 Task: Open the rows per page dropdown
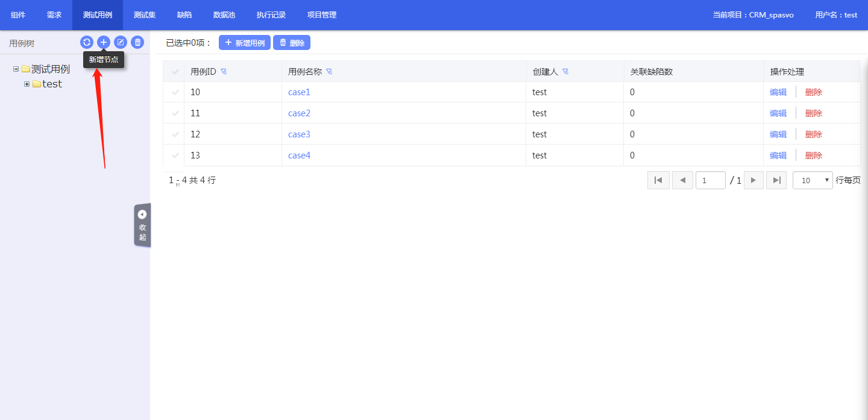[x=813, y=180]
